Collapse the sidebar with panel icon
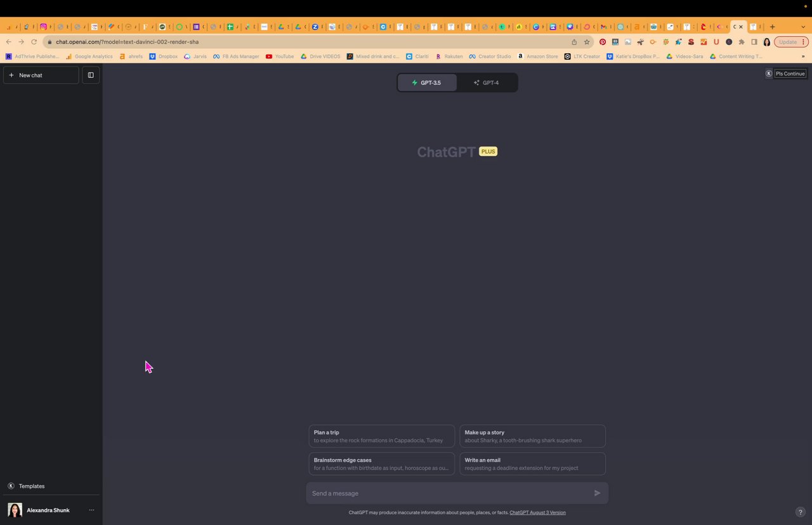 click(91, 75)
